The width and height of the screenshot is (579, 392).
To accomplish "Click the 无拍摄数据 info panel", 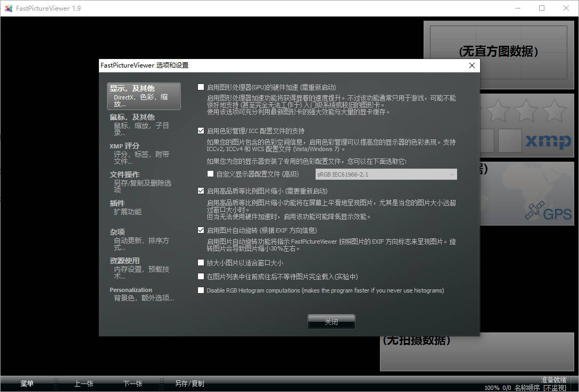I will (x=477, y=352).
